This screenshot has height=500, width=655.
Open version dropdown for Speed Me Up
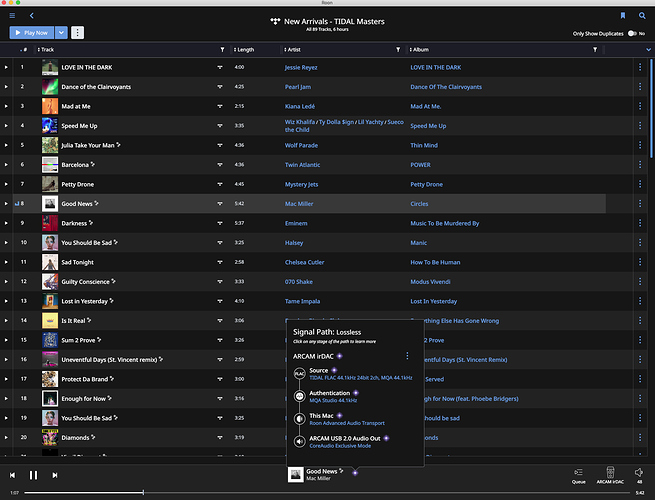click(x=220, y=126)
